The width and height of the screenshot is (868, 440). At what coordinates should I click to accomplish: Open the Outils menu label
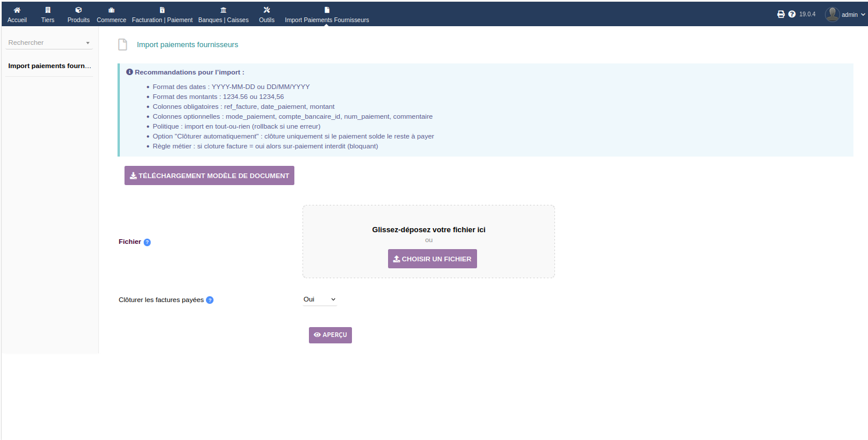[267, 20]
